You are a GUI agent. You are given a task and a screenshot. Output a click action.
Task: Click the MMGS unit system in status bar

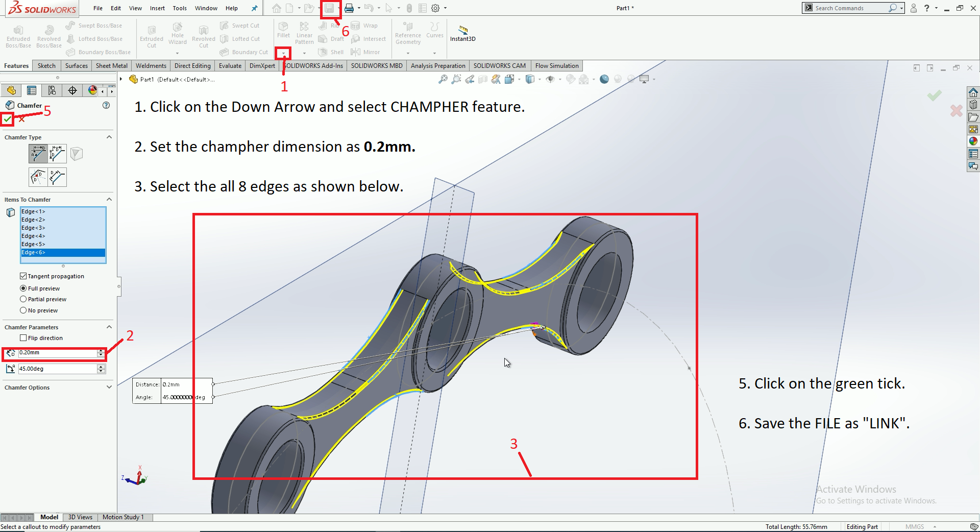coord(915,527)
